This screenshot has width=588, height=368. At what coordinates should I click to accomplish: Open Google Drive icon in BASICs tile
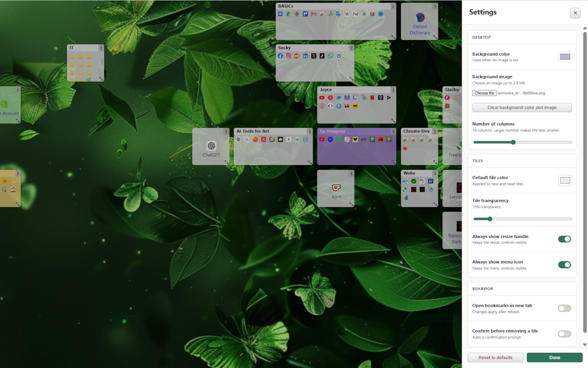tap(288, 14)
